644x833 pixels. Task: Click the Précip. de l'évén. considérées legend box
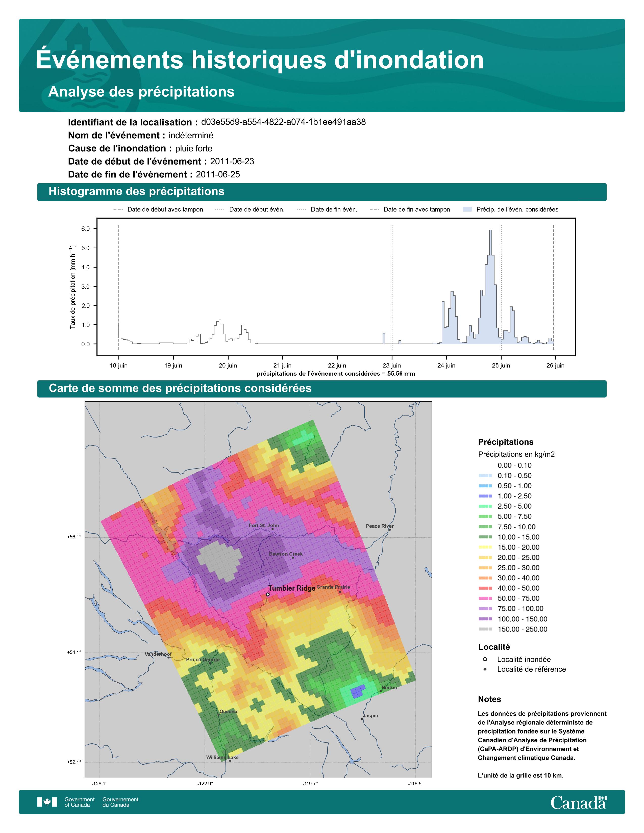click(x=467, y=210)
